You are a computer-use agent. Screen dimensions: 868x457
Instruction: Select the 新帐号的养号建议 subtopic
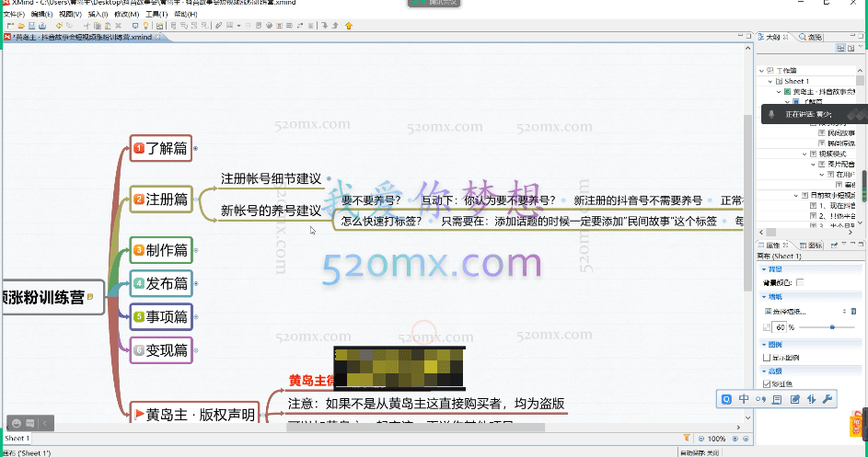pos(272,211)
